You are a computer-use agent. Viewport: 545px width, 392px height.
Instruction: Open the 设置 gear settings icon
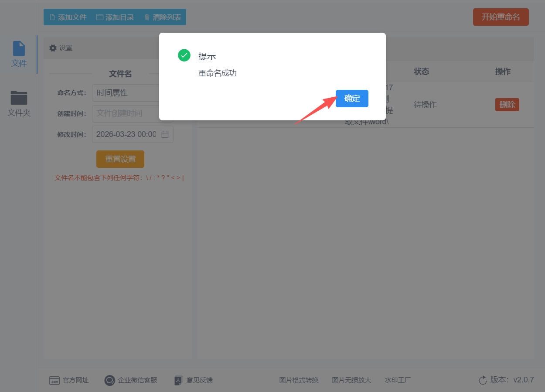[x=54, y=48]
